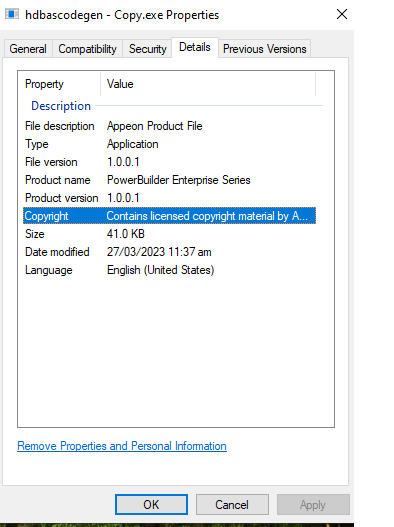The height and width of the screenshot is (527, 394).
Task: Select the Size property row
Action: (169, 234)
